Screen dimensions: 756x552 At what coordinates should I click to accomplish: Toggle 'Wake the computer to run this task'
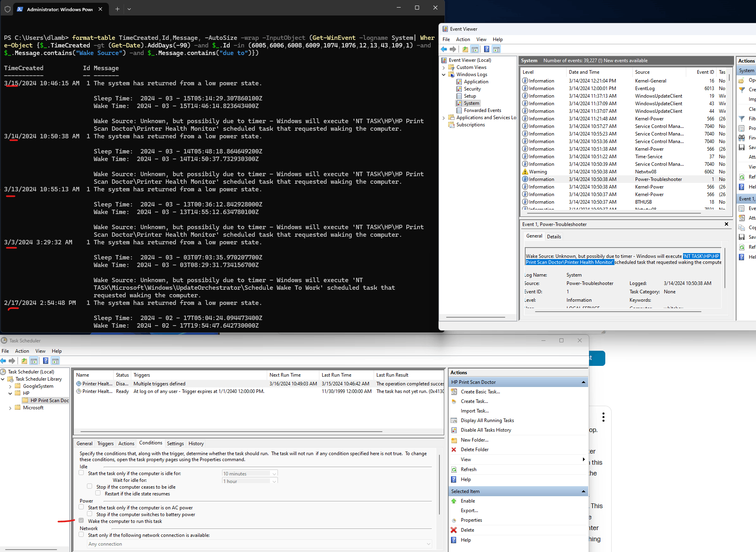[x=81, y=521]
